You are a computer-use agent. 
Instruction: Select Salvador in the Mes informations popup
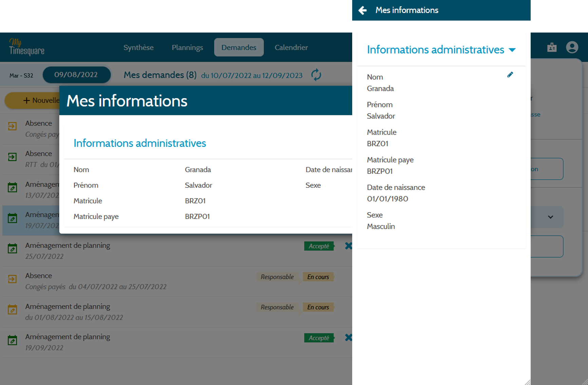[198, 185]
